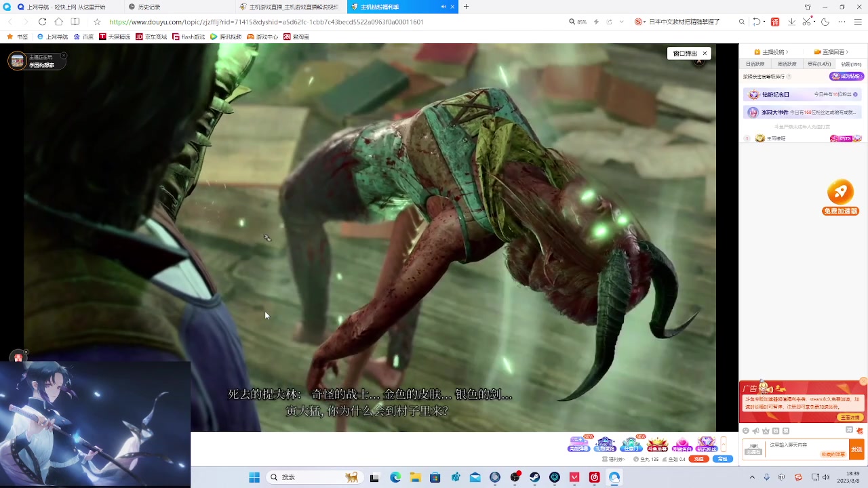The width and height of the screenshot is (868, 488).
Task: Open the browser hamburger menu
Action: point(859,22)
